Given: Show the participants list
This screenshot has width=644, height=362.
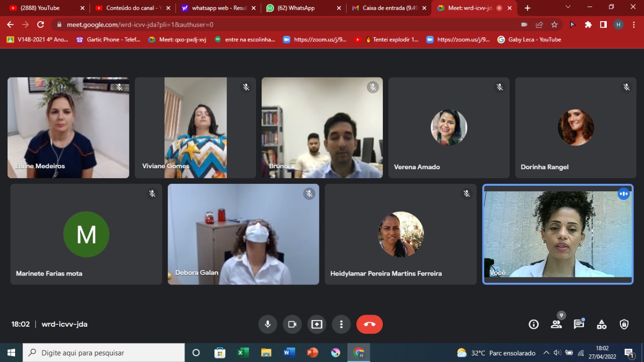Looking at the screenshot, I should [556, 324].
